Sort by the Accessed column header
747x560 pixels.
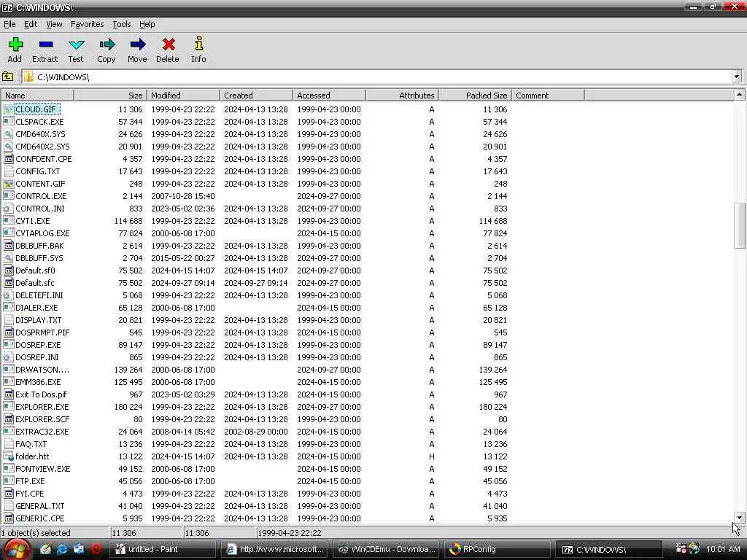pos(329,96)
